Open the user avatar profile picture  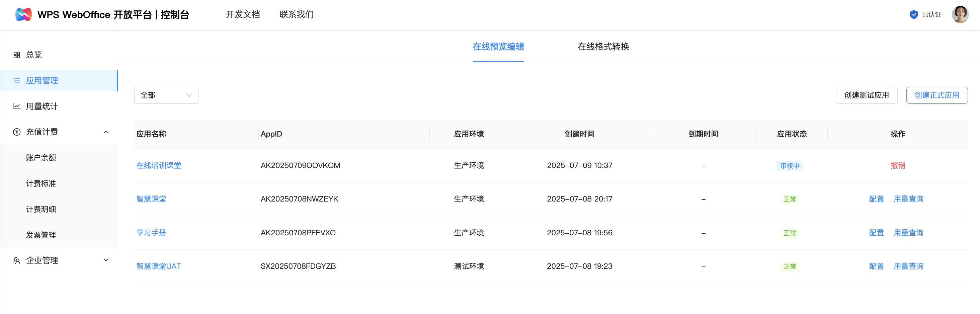pyautogui.click(x=960, y=14)
